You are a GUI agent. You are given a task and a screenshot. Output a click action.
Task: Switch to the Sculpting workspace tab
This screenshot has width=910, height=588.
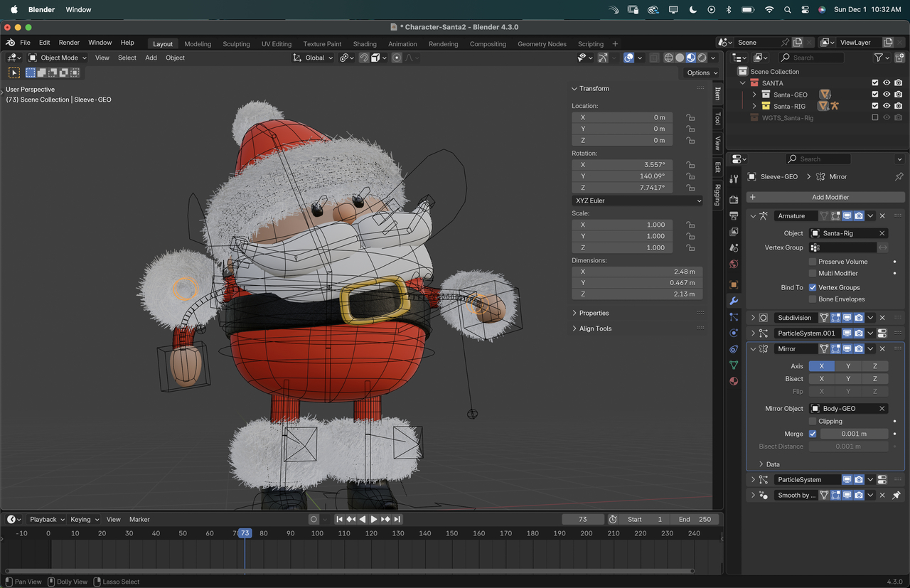pyautogui.click(x=236, y=43)
